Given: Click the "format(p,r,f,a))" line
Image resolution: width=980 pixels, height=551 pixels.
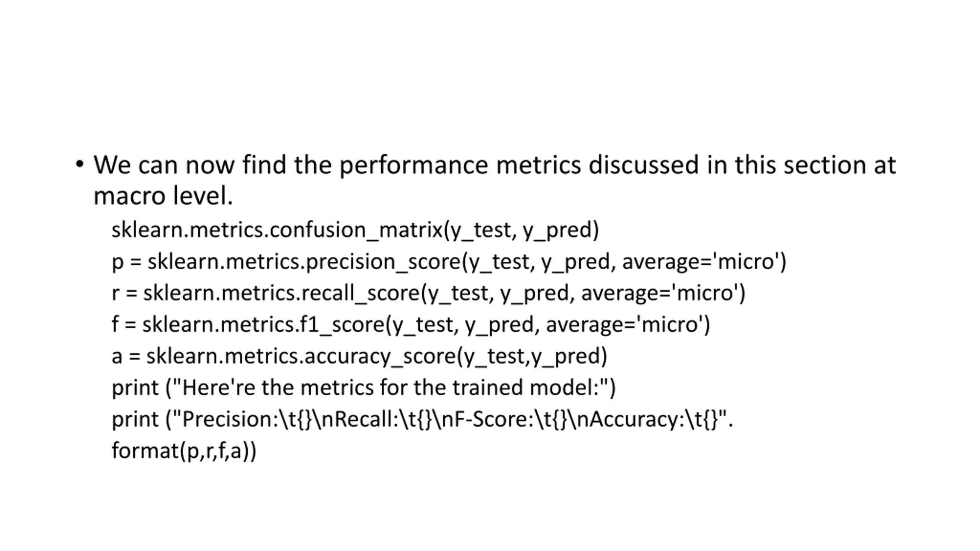Looking at the screenshot, I should (x=184, y=450).
